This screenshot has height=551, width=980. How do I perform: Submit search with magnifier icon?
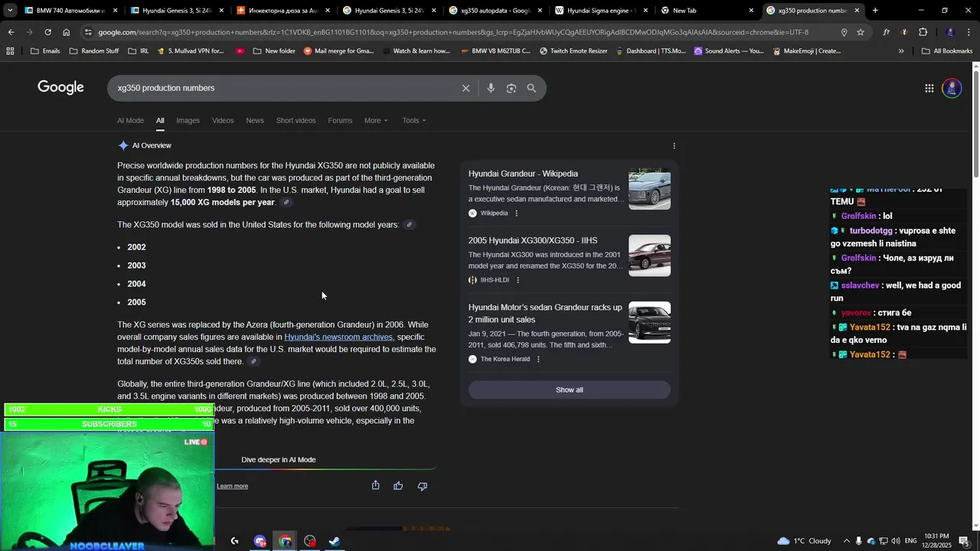[x=531, y=88]
